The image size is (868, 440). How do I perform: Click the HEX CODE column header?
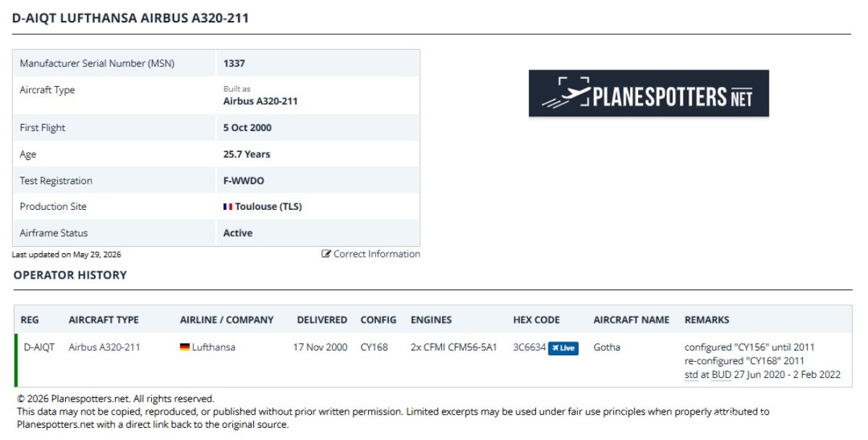[x=537, y=320]
